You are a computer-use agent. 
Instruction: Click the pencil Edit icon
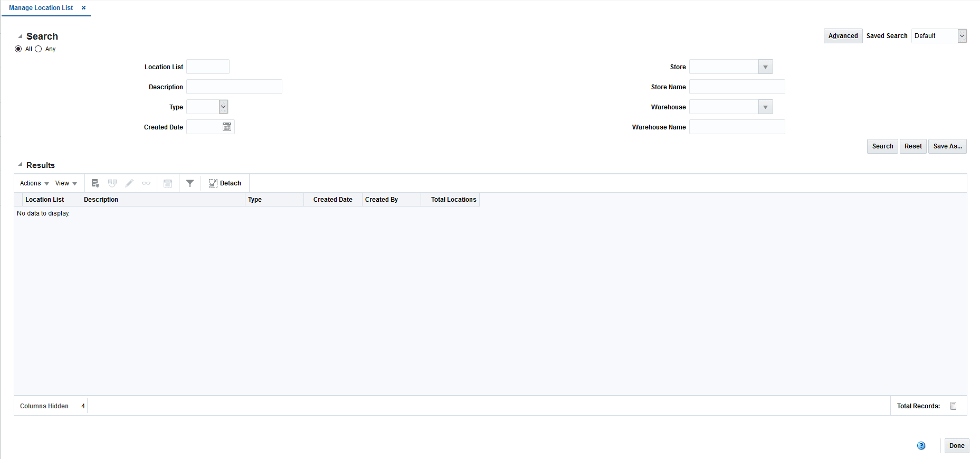tap(129, 183)
